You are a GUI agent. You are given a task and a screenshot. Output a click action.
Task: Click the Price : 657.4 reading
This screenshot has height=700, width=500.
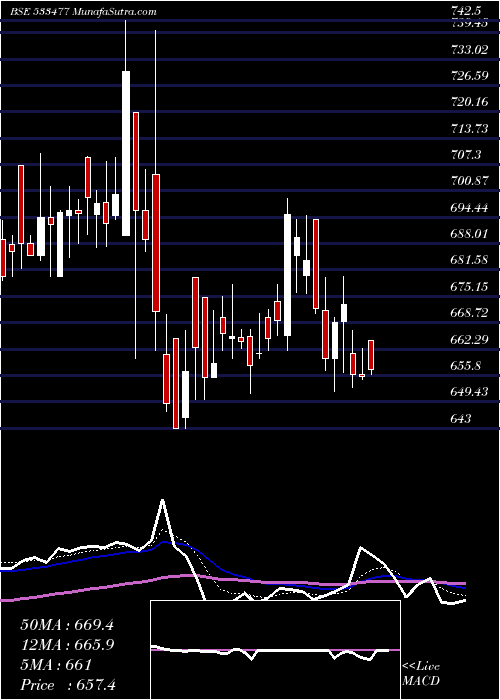68,685
